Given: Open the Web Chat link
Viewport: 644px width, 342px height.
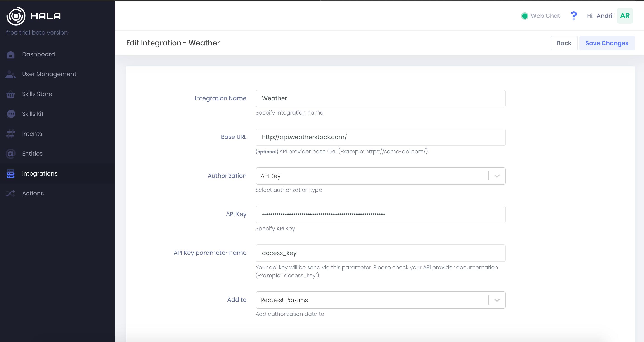Looking at the screenshot, I should click(545, 16).
